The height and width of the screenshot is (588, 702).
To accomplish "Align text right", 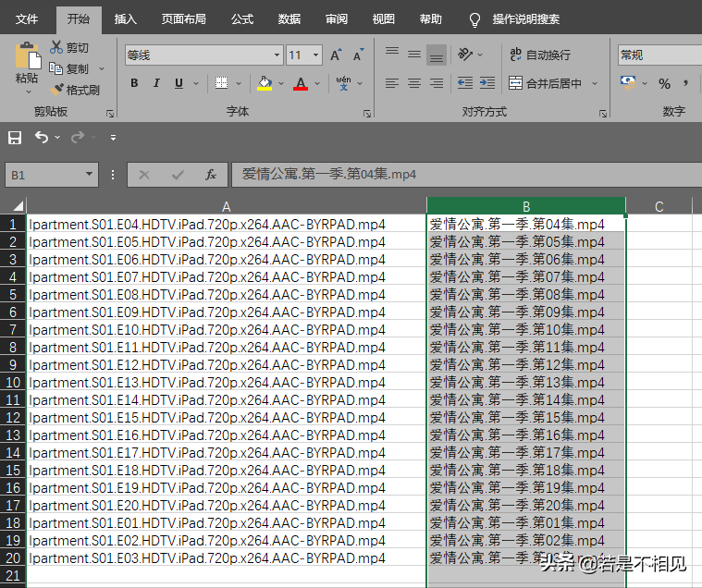I will pyautogui.click(x=436, y=83).
